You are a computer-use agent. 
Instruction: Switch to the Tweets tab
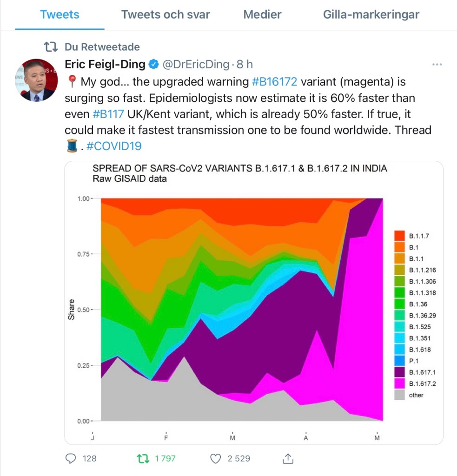[59, 14]
